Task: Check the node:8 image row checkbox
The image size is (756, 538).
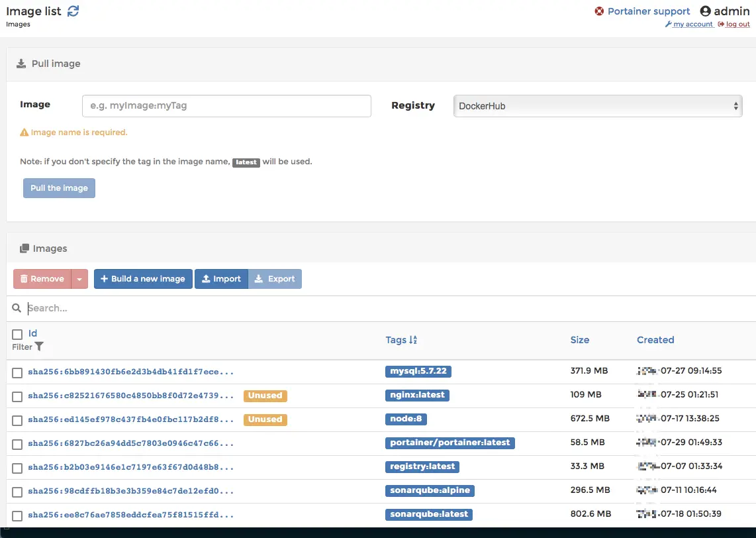Action: click(x=17, y=420)
